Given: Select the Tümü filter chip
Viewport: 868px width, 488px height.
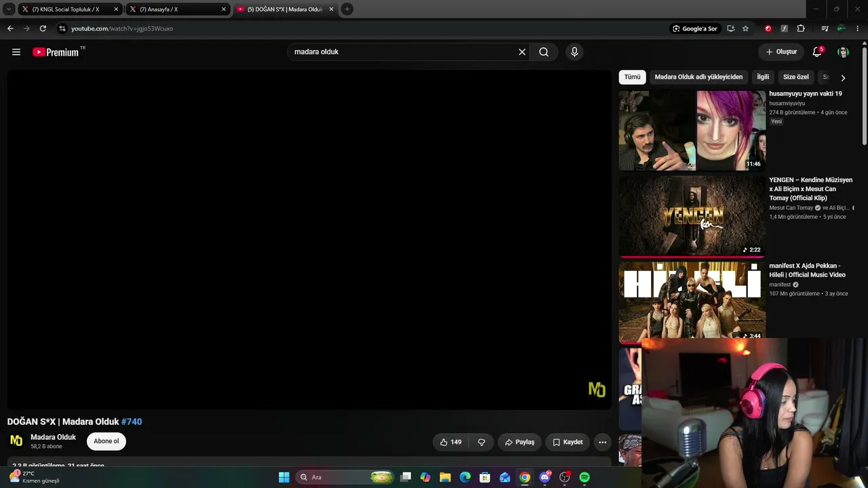Looking at the screenshot, I should pyautogui.click(x=632, y=77).
